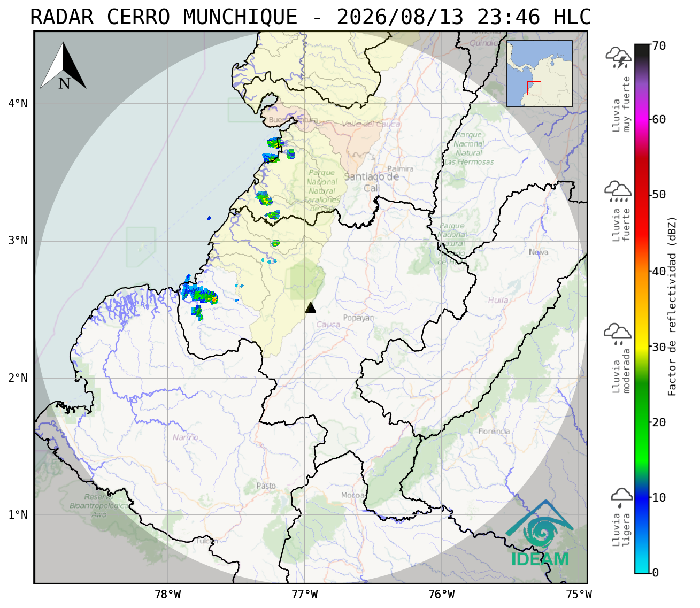Click the thunderstorm cloud icon for Lluvia muy fuerte
The height and width of the screenshot is (608, 700).
click(618, 58)
